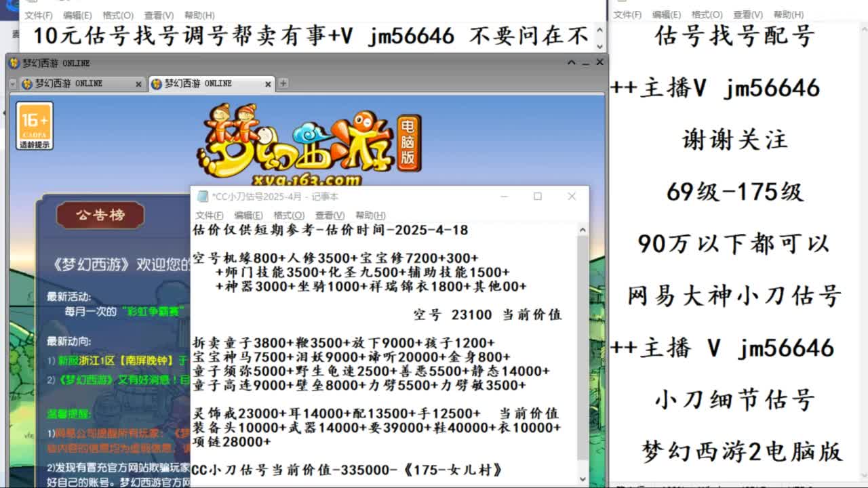This screenshot has width=868, height=488.
Task: Click the line 估价仅供短期参考-估价时间-2025-4-18
Action: tap(330, 230)
